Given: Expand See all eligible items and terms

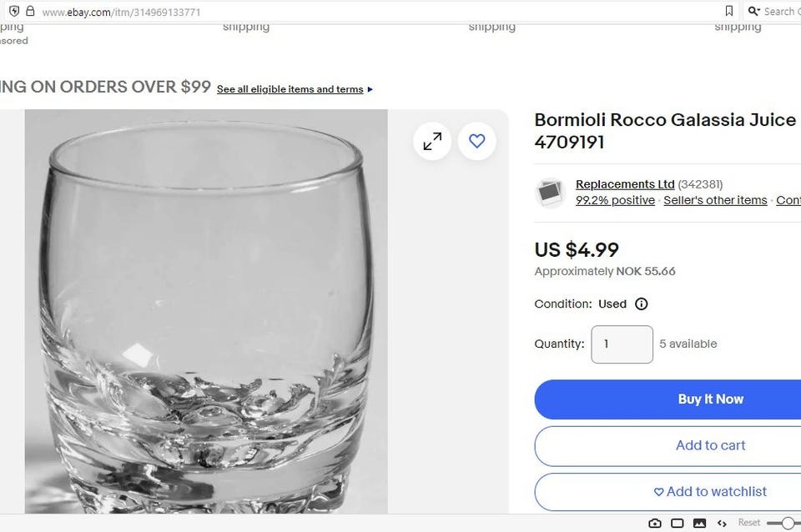Looking at the screenshot, I should (x=295, y=89).
